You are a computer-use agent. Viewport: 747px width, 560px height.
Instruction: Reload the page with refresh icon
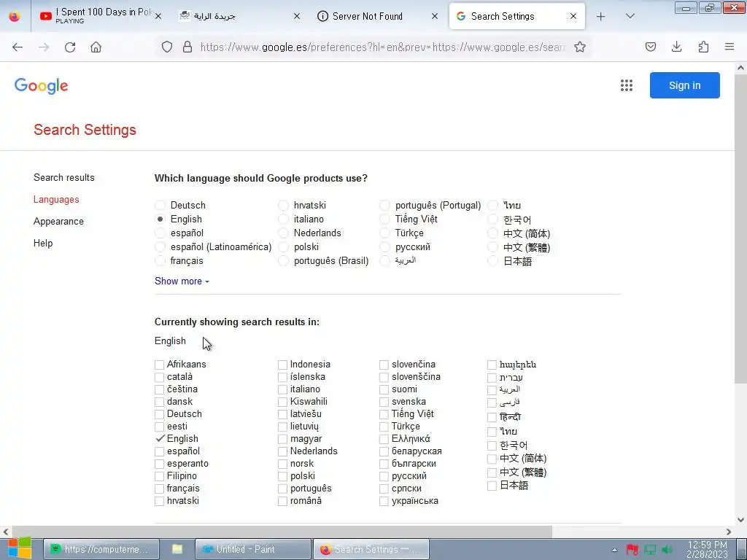pos(70,47)
